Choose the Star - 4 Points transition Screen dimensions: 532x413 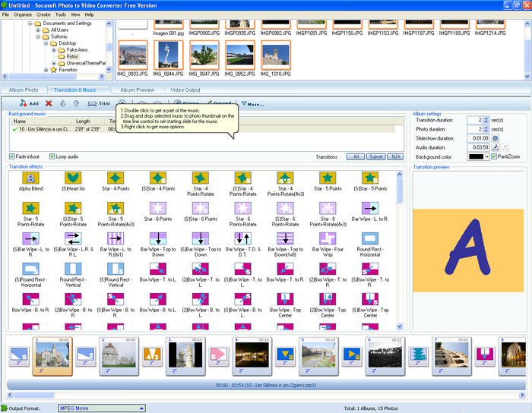click(116, 181)
